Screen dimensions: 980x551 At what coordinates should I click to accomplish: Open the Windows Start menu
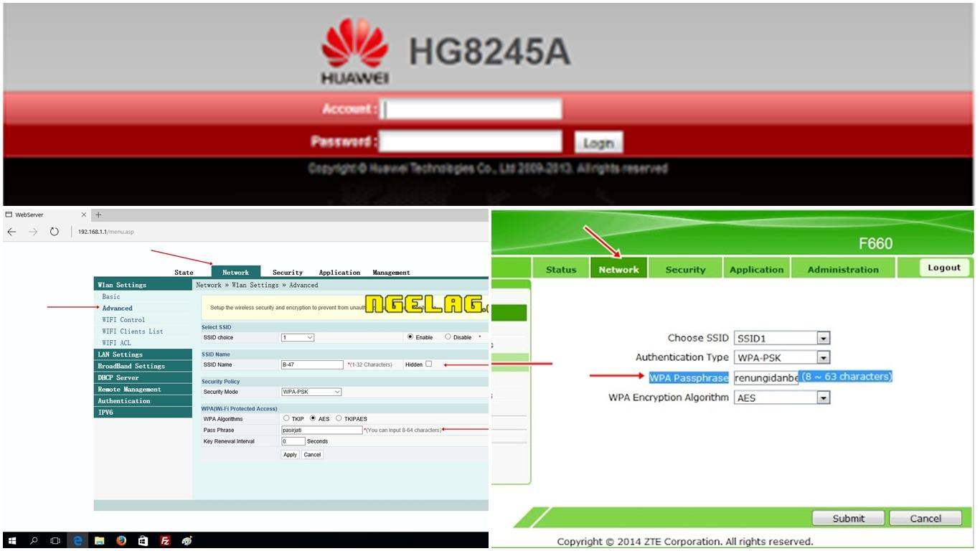(x=12, y=541)
